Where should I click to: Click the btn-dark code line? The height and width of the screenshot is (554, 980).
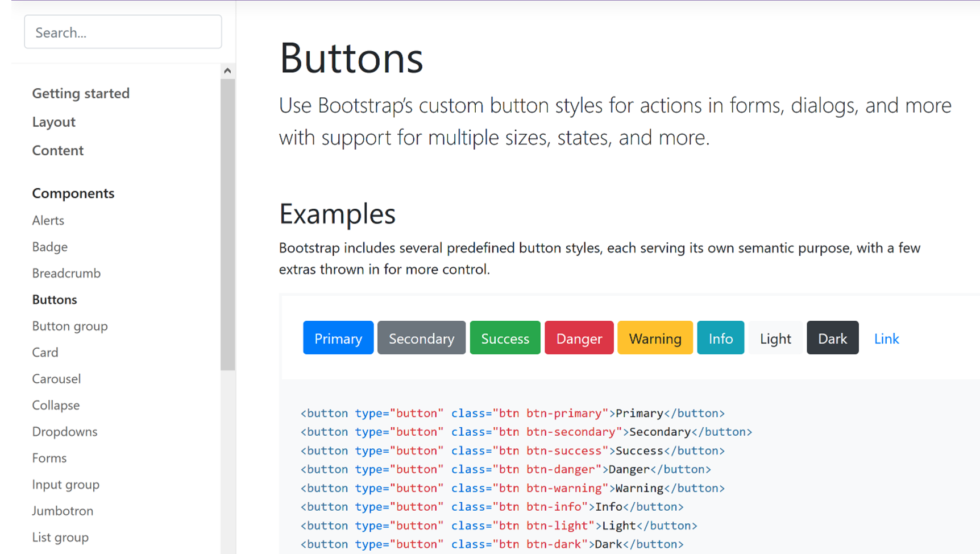click(492, 544)
